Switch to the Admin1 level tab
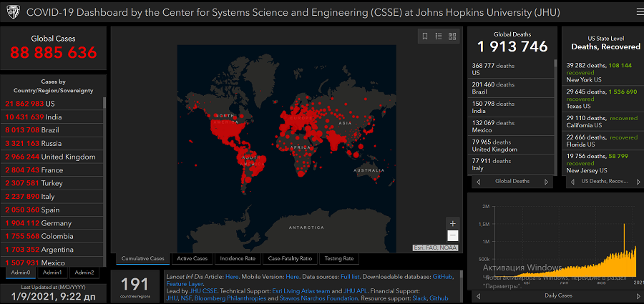Image resolution: width=644 pixels, height=304 pixels. pos(52,273)
